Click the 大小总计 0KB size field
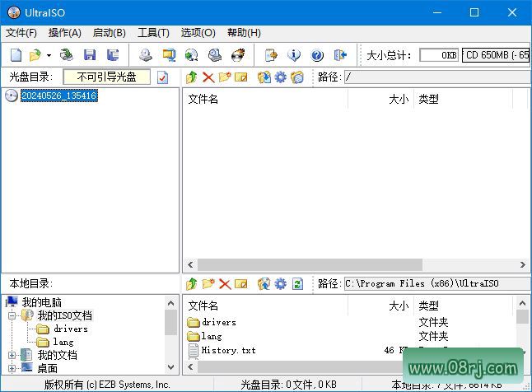The image size is (532, 392). click(x=439, y=55)
